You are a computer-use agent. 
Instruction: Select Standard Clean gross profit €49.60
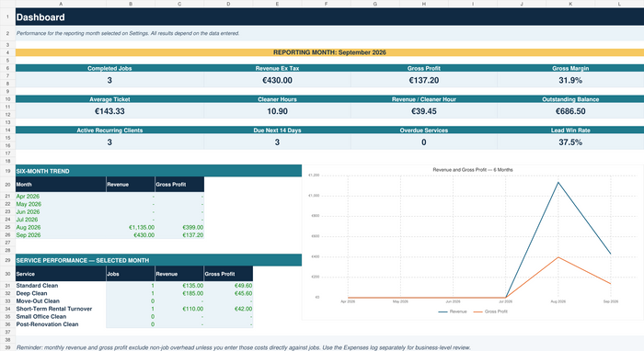tap(228, 286)
